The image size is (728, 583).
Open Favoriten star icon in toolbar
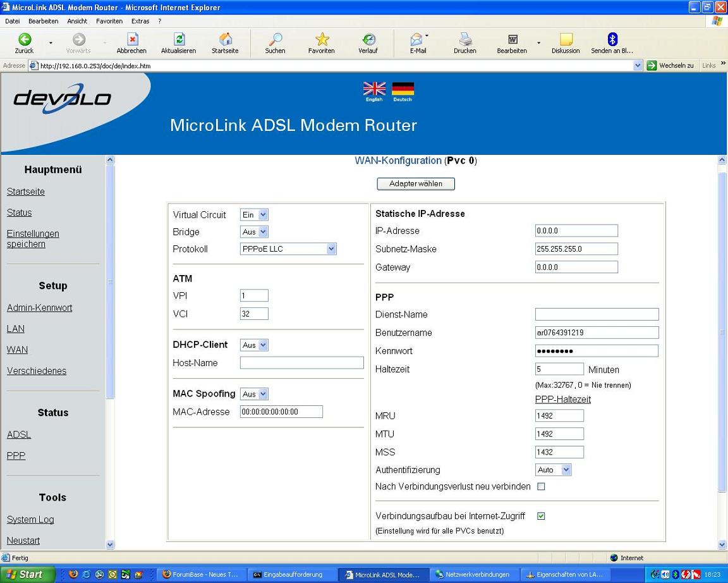click(x=322, y=39)
